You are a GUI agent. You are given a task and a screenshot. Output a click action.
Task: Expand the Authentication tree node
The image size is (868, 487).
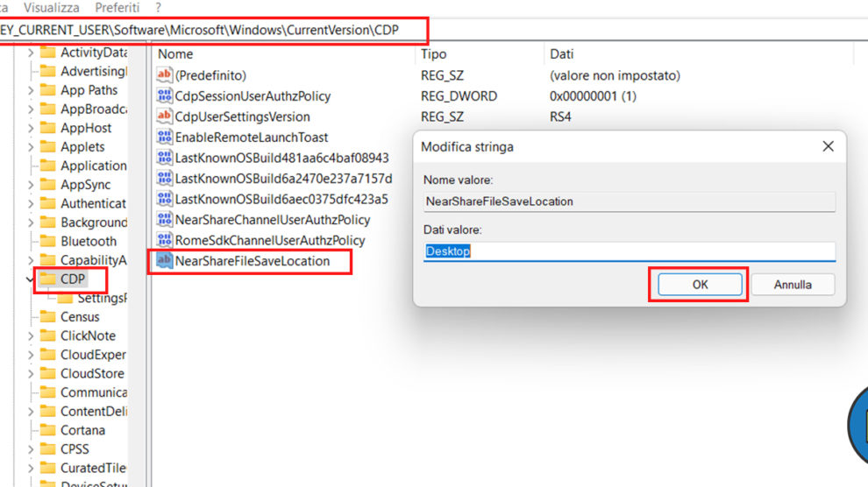tap(31, 204)
